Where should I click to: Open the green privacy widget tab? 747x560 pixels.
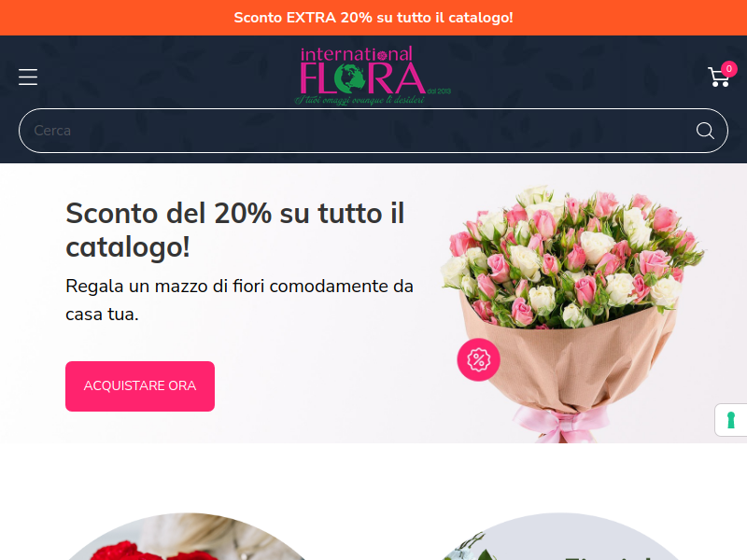coord(731,420)
